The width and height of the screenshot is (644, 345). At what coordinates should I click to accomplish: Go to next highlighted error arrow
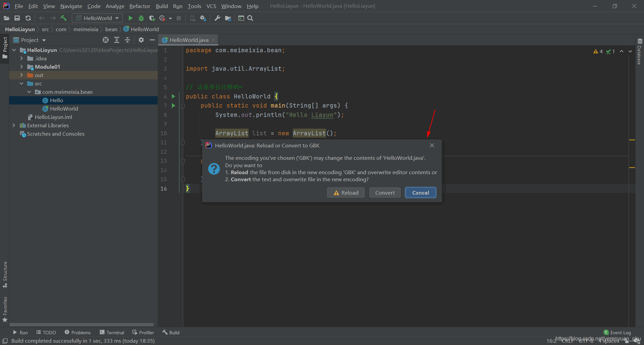click(630, 51)
